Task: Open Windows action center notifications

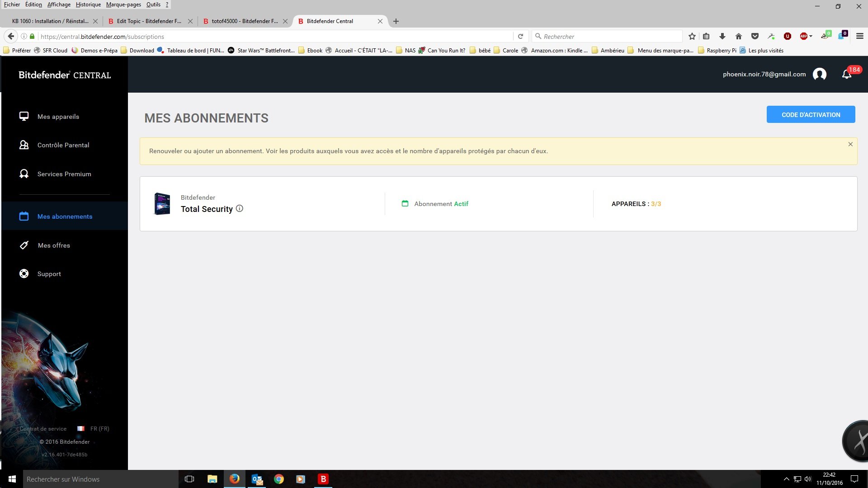Action: click(x=854, y=479)
